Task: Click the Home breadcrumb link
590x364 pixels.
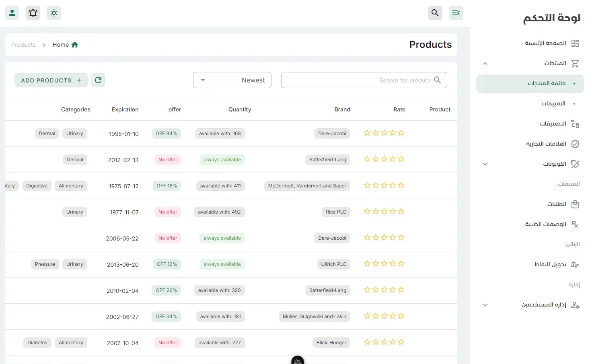Action: click(x=61, y=45)
